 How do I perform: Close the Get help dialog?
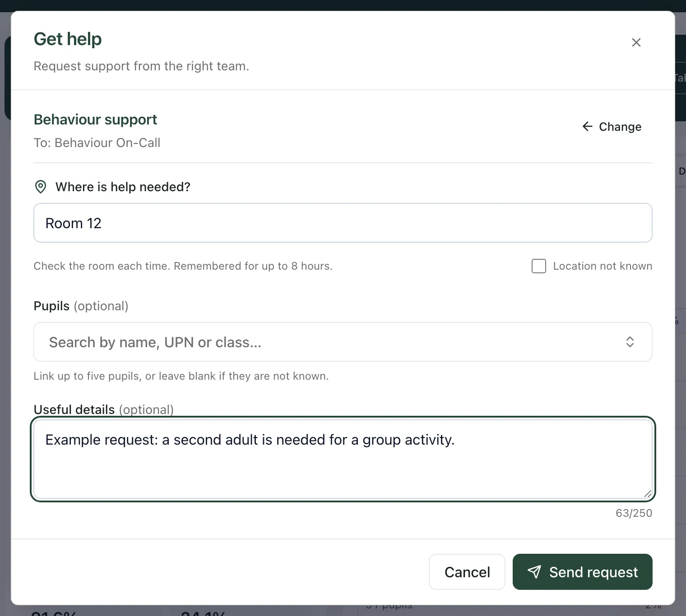point(636,42)
